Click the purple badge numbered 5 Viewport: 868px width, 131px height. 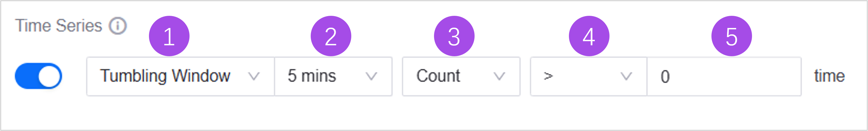pos(732,36)
